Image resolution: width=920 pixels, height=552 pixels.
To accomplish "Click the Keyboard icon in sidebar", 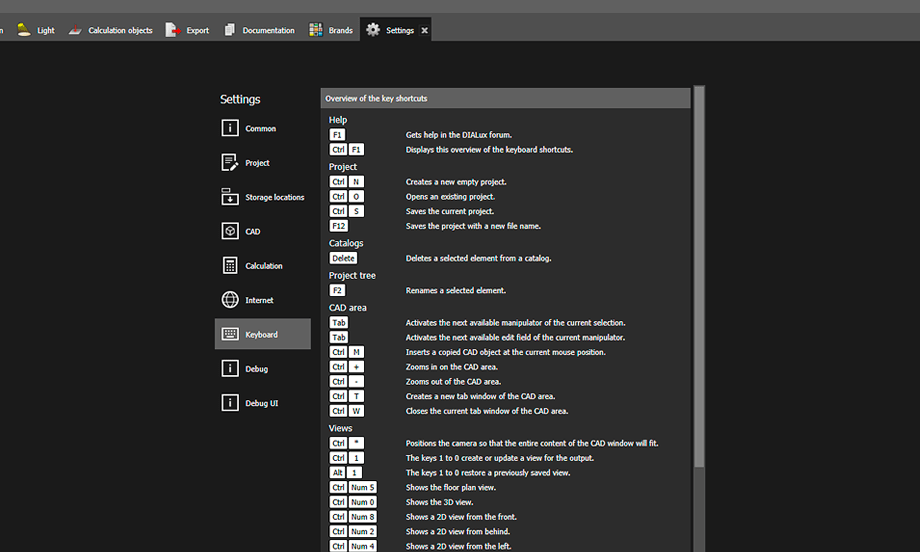I will [x=230, y=334].
